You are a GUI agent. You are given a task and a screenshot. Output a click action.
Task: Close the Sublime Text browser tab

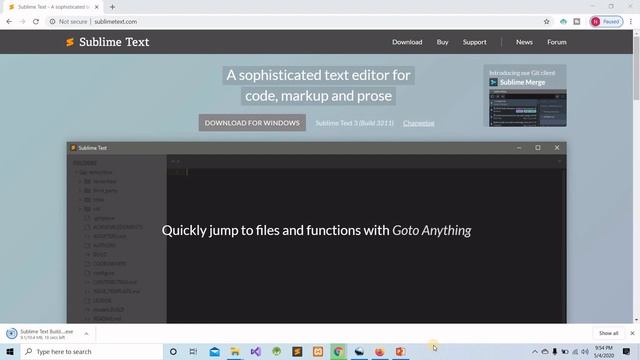point(97,7)
